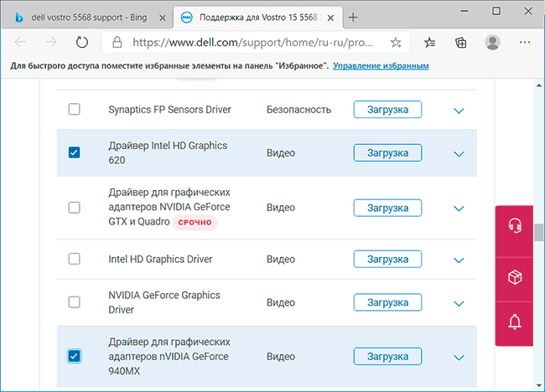Check the NVIDIA GeForce Graphics Driver checkbox
Image resolution: width=545 pixels, height=392 pixels.
[74, 302]
